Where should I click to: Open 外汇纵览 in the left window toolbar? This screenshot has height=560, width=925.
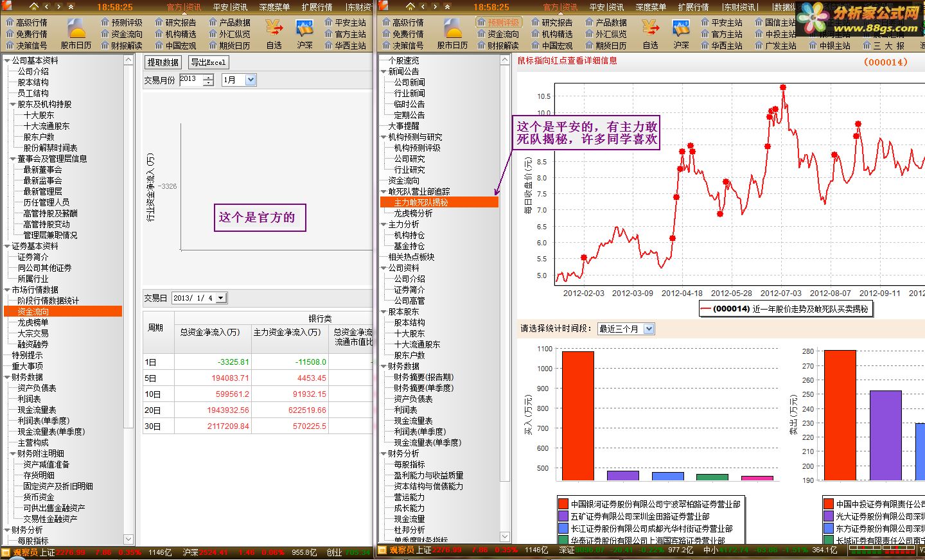[229, 33]
